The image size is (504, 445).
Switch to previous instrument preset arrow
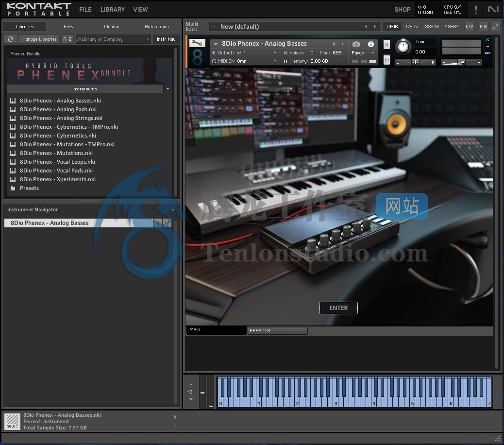(x=334, y=44)
